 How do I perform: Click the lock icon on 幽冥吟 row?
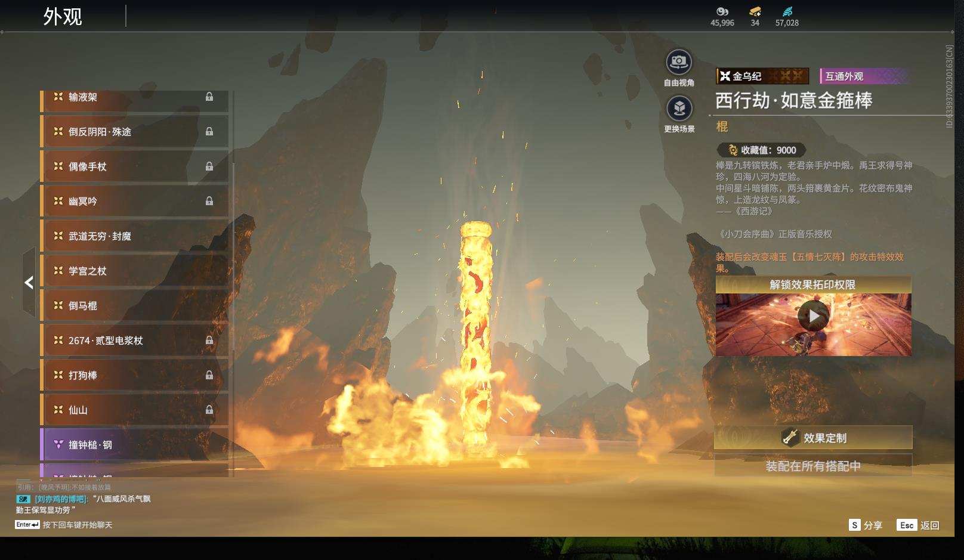click(x=209, y=201)
